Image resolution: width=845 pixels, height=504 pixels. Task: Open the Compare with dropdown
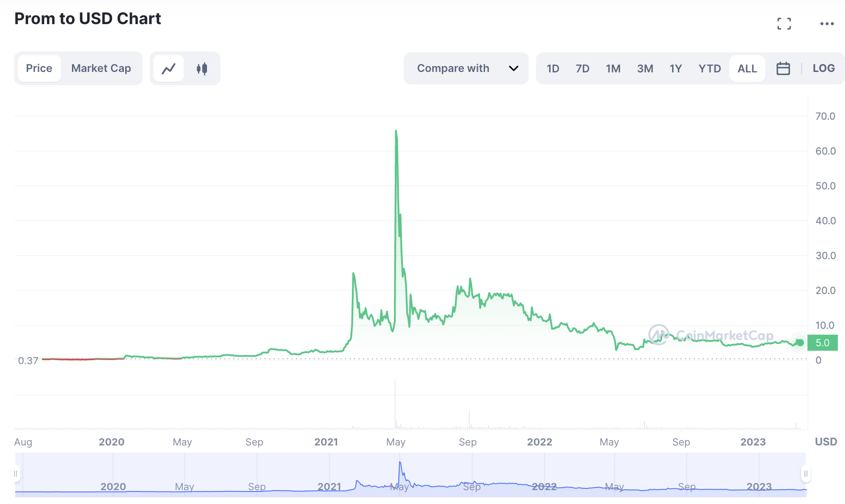[453, 68]
